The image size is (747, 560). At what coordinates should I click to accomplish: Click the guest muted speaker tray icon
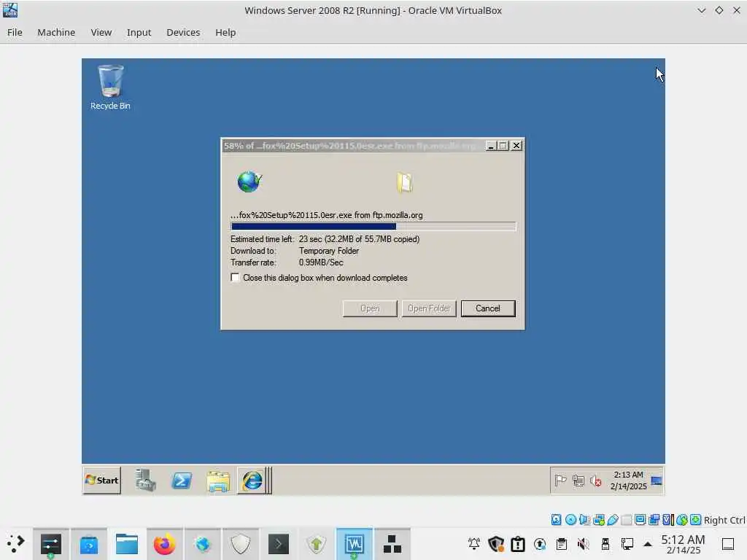coord(595,481)
